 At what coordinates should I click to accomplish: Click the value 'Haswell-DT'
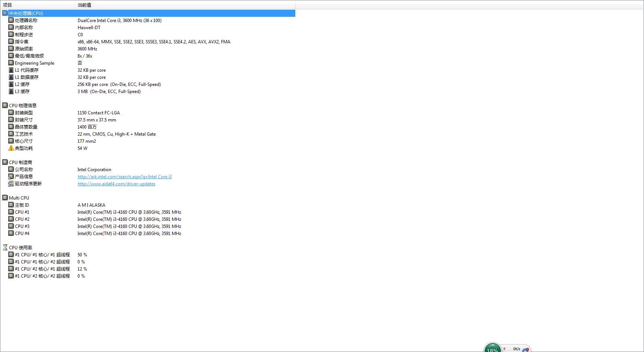89,28
